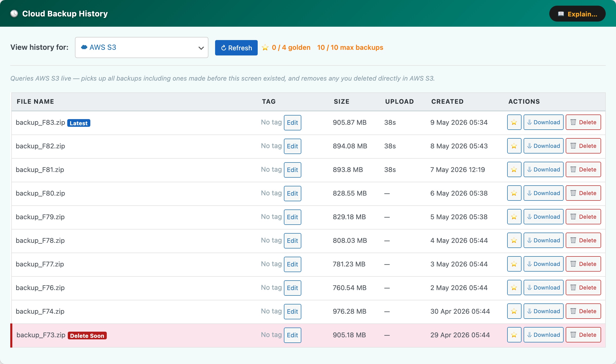Click the 10 / 10 max backups counter
The width and height of the screenshot is (616, 364).
click(x=350, y=47)
